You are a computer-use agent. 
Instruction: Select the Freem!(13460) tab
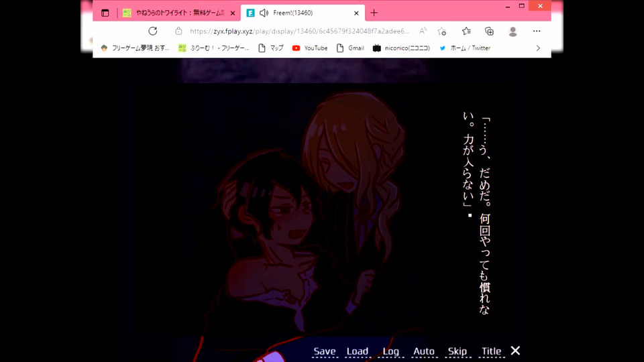[303, 13]
